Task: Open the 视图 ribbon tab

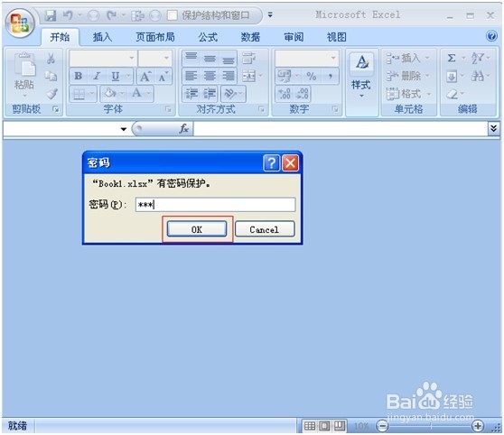Action: pyautogui.click(x=337, y=37)
